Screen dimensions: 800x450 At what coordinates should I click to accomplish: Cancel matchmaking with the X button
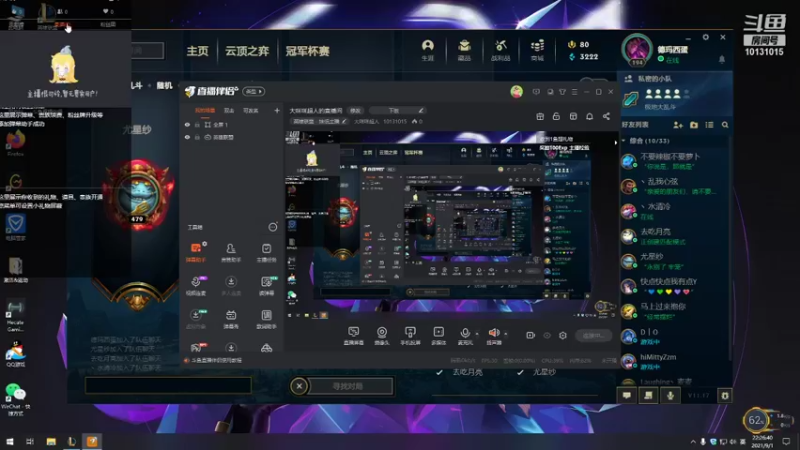pyautogui.click(x=299, y=386)
